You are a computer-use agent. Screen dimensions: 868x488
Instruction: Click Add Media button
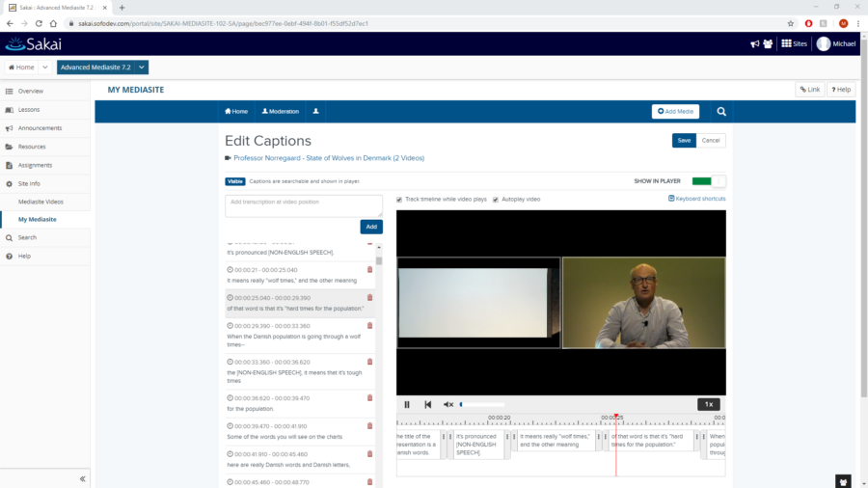click(x=675, y=111)
